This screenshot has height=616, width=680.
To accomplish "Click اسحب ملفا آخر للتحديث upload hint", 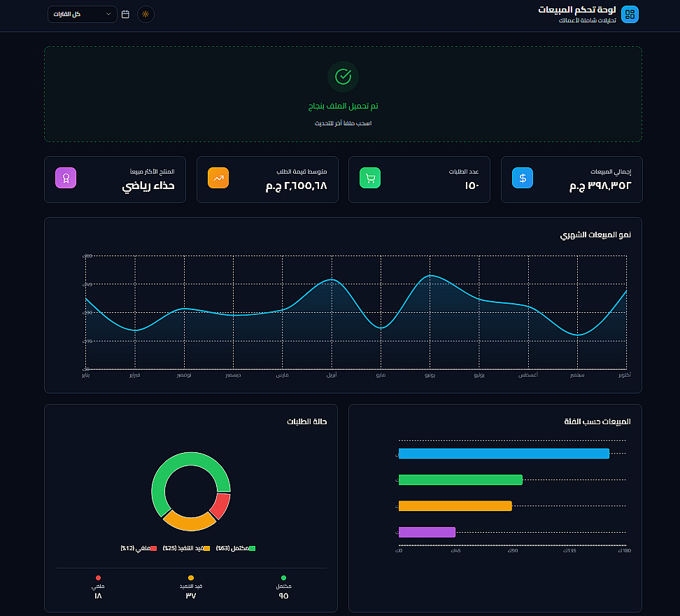I will point(343,123).
